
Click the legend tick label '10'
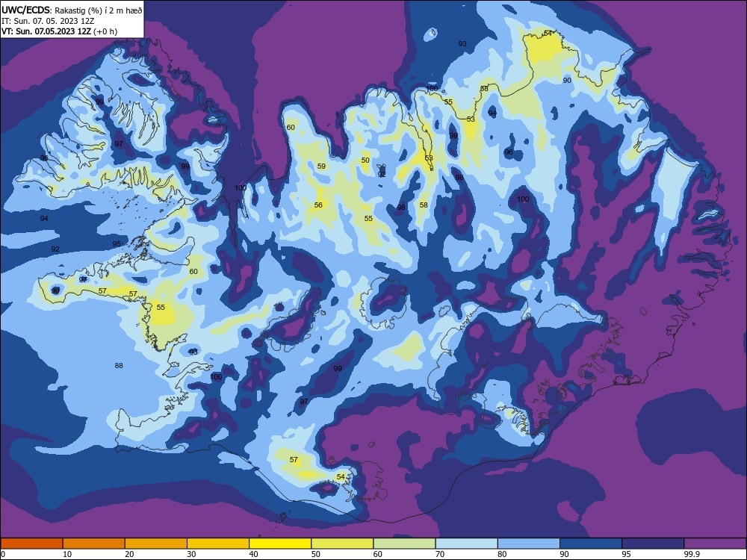click(x=67, y=554)
